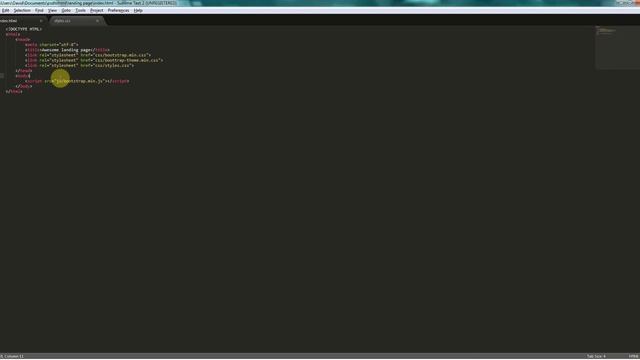Image resolution: width=640 pixels, height=360 pixels.
Task: Open the Tab Size selector in status bar
Action: pyautogui.click(x=596, y=356)
